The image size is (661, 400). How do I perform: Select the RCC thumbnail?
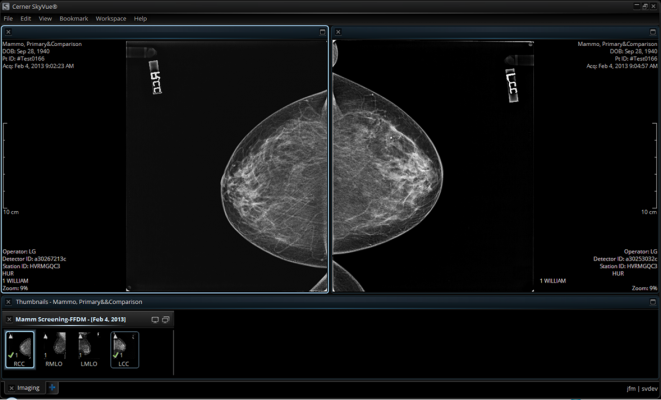pos(19,350)
